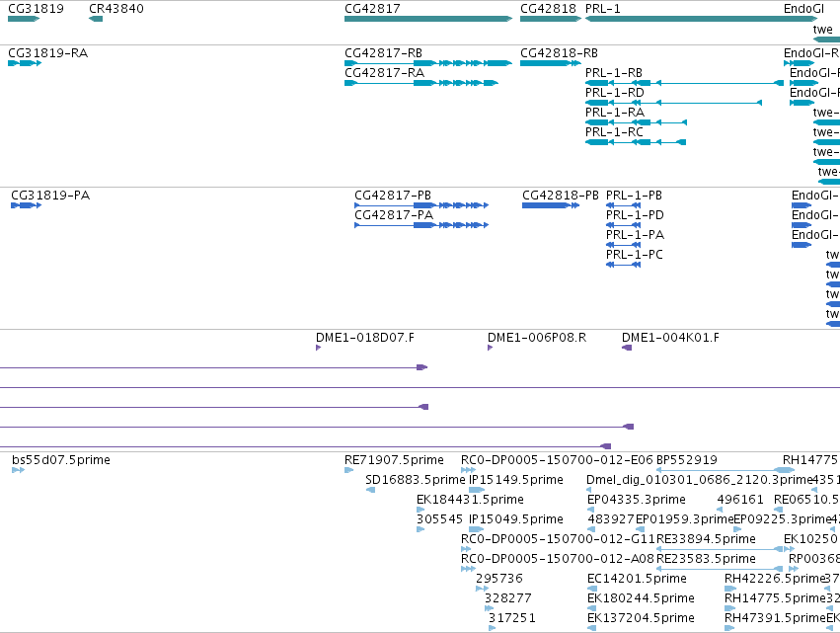840x633 pixels.
Task: Click EST BP552919
Action: pos(725,471)
